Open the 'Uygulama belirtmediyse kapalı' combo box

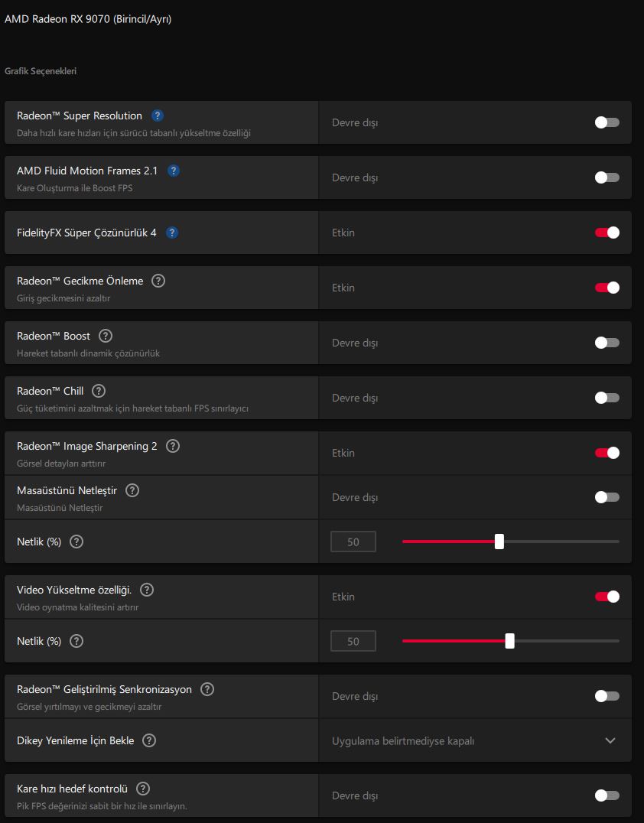coord(475,740)
